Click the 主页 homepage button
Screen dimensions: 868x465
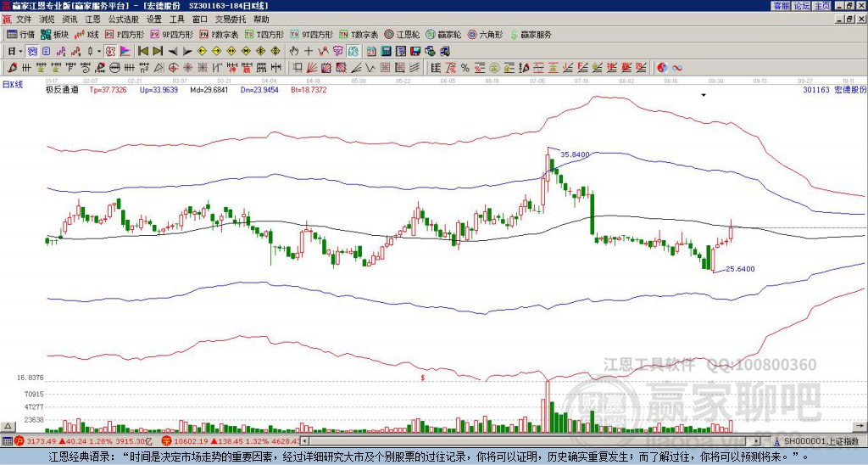[x=821, y=6]
